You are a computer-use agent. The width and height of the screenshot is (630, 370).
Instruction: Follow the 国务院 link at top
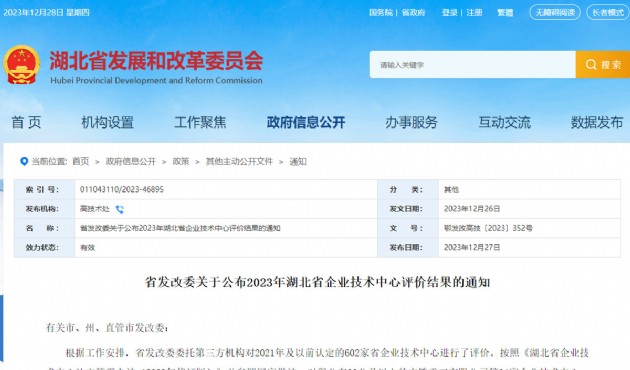[x=381, y=12]
